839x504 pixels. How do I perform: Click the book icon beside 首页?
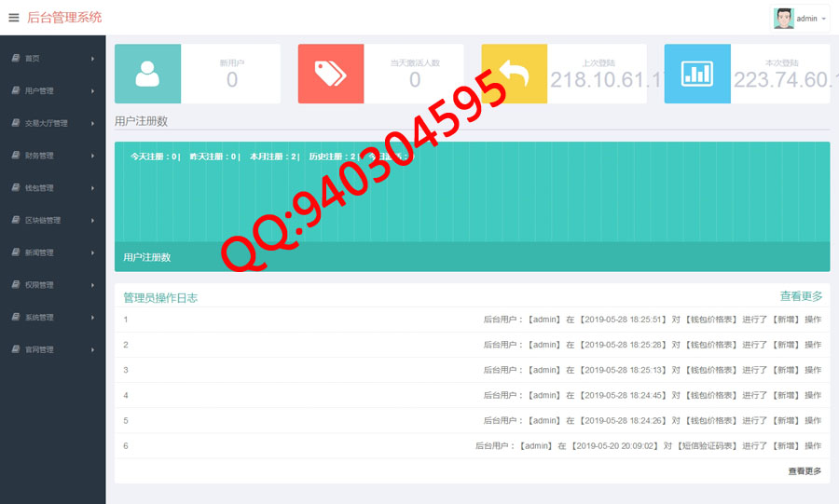[16, 59]
